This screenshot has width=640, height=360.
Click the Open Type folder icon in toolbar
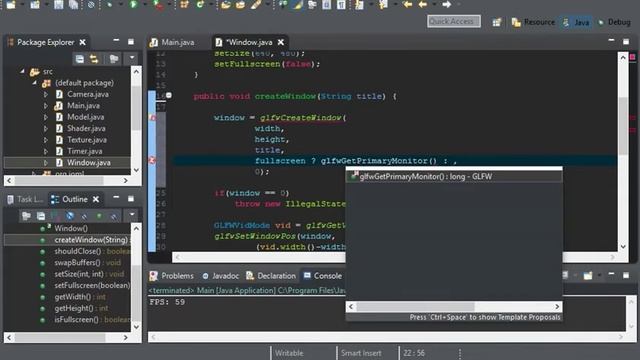[226, 5]
